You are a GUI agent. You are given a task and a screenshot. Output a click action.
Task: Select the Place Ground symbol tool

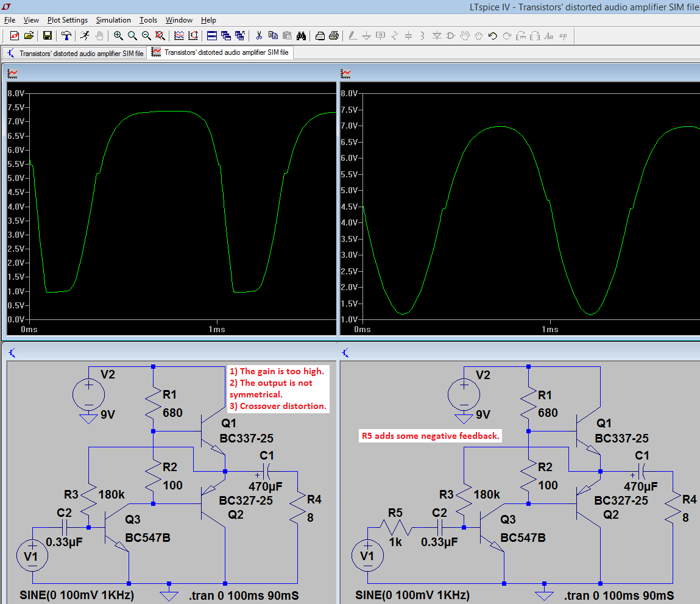[367, 36]
